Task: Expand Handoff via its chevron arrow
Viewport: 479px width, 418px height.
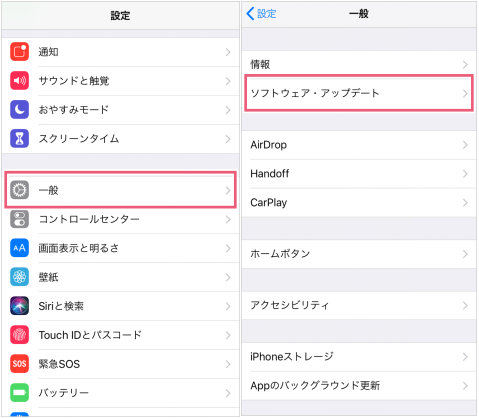Action: [465, 174]
